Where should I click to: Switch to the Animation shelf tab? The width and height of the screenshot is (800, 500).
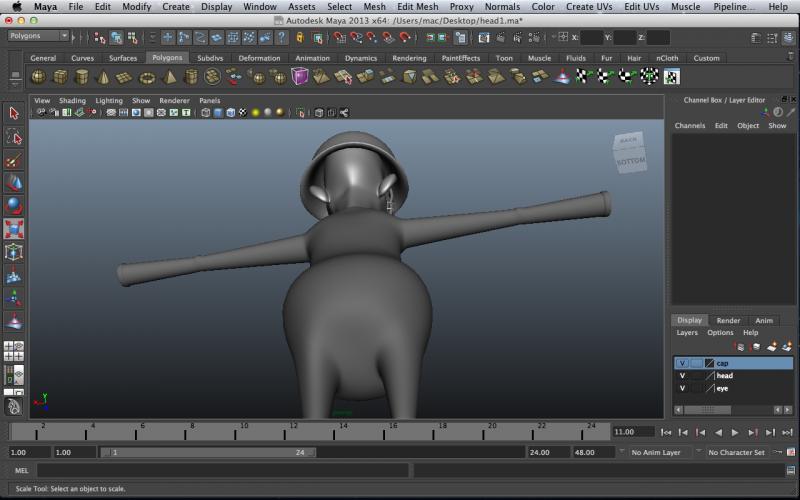(x=312, y=58)
